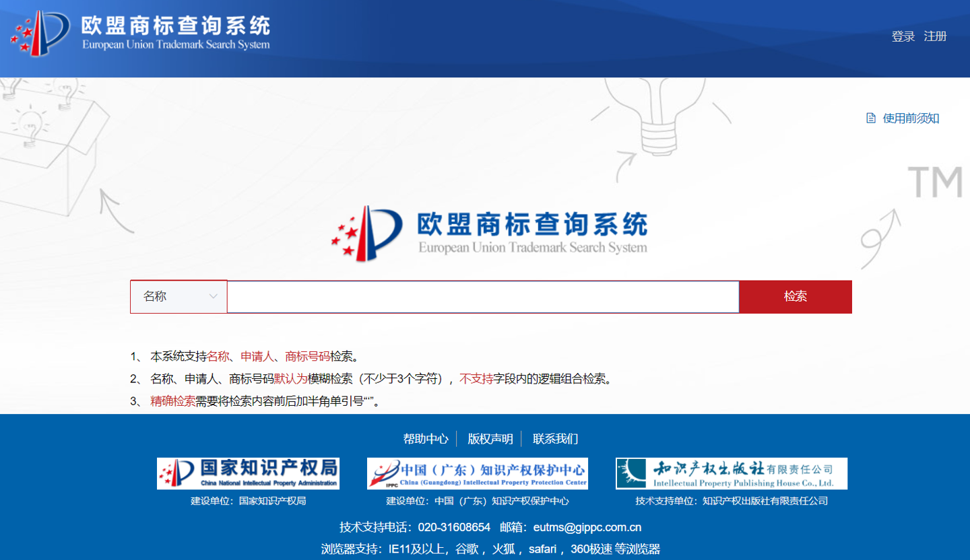Expand the search type selector chevron
This screenshot has height=560, width=970.
[x=213, y=296]
